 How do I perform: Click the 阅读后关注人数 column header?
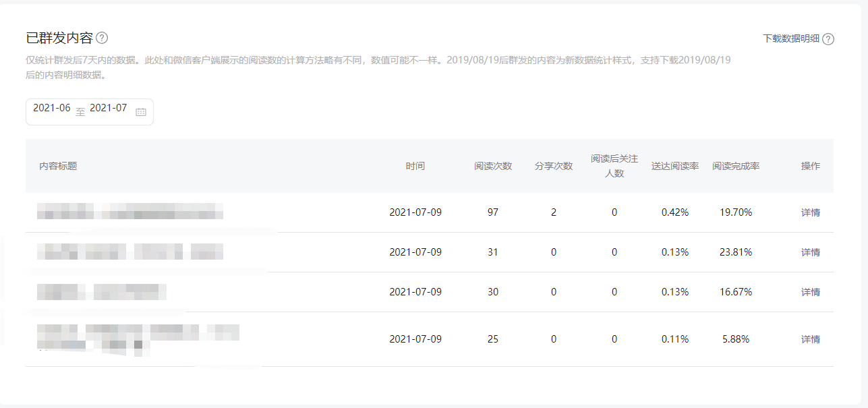pos(614,166)
